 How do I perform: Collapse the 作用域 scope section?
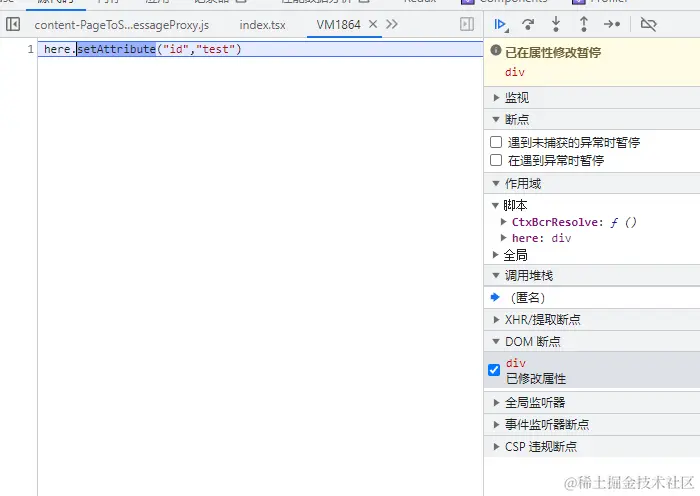[592, 183]
